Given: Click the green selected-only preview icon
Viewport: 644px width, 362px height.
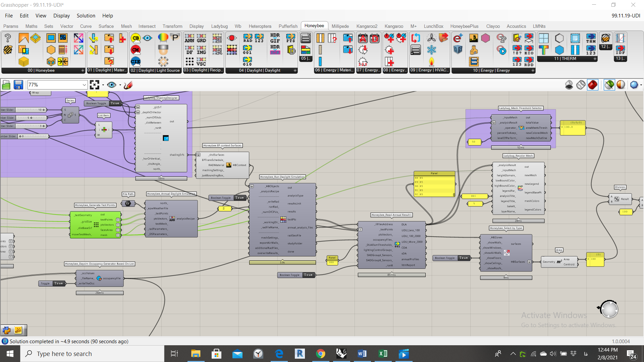Looking at the screenshot, I should click(x=609, y=85).
